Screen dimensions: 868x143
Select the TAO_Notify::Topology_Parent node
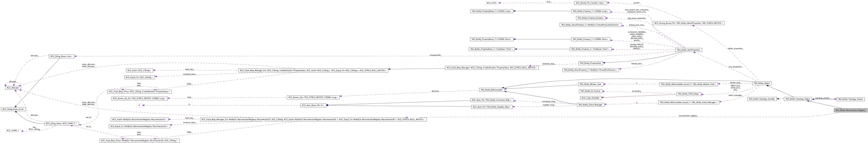click(x=850, y=99)
